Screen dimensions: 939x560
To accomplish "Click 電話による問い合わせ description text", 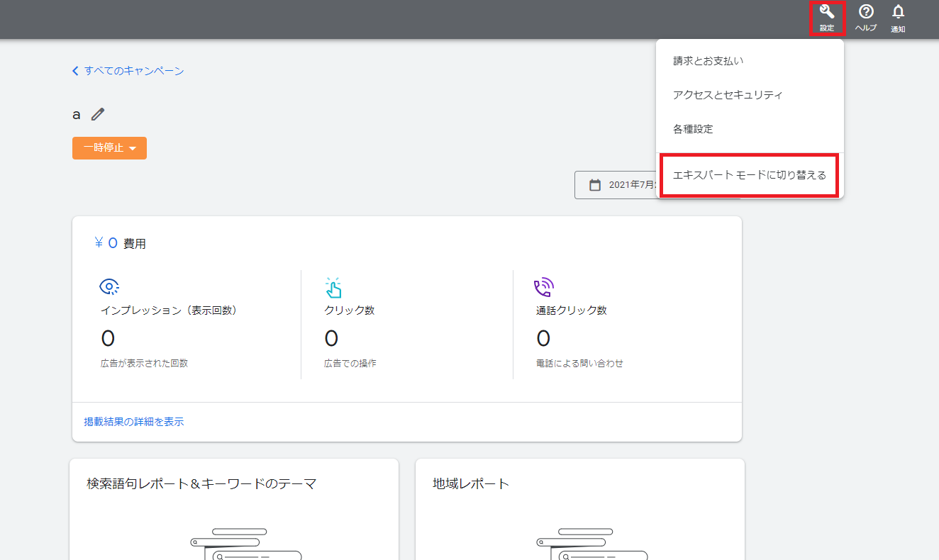I will (580, 363).
